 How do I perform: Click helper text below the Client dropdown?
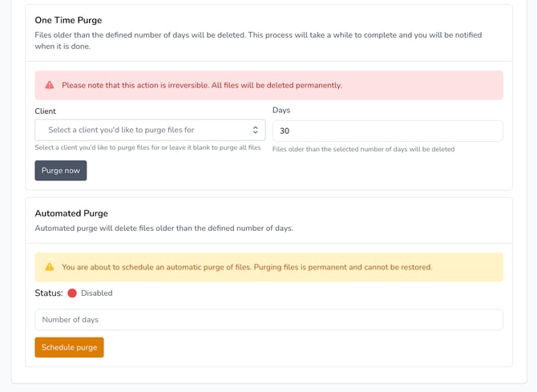click(148, 148)
